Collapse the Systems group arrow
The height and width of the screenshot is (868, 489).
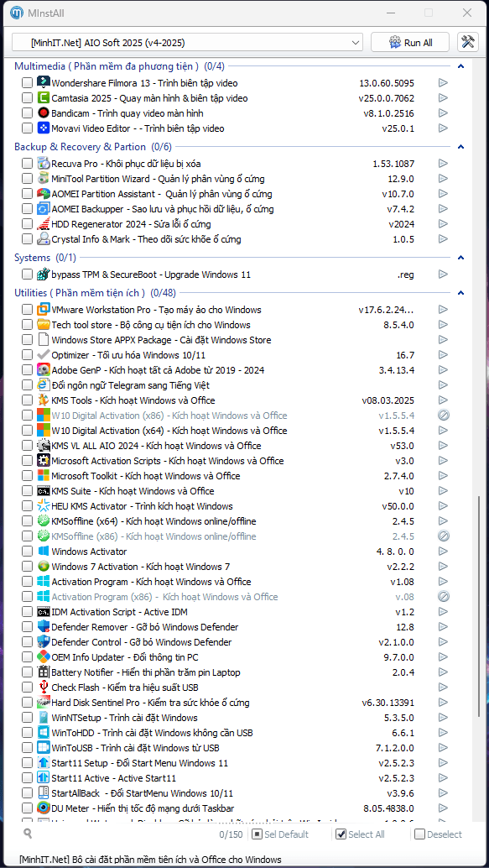click(460, 258)
